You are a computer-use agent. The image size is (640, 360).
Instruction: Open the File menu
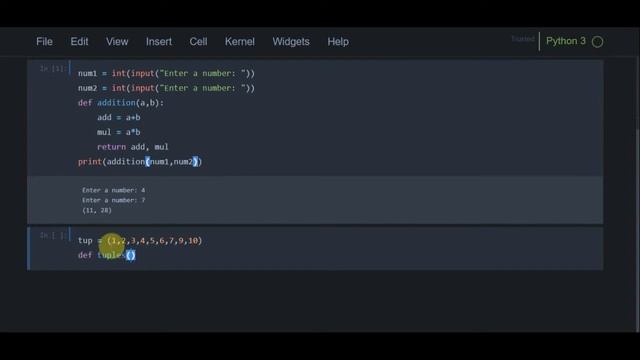click(44, 42)
